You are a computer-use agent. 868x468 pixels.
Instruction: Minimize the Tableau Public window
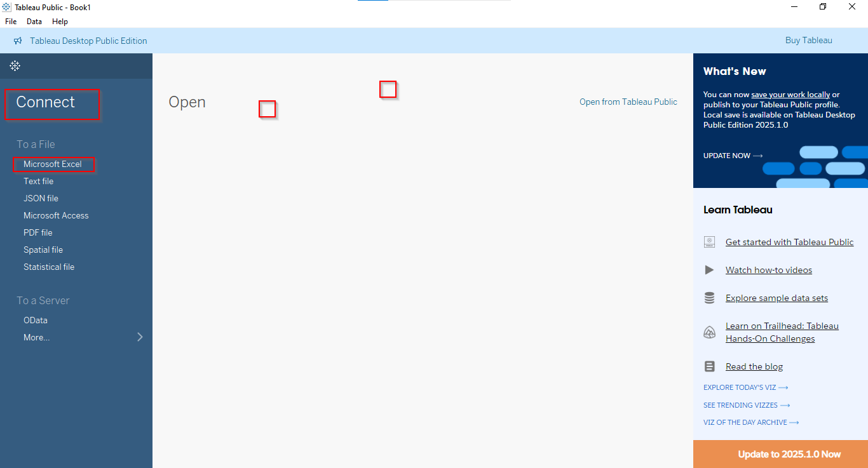(x=794, y=7)
